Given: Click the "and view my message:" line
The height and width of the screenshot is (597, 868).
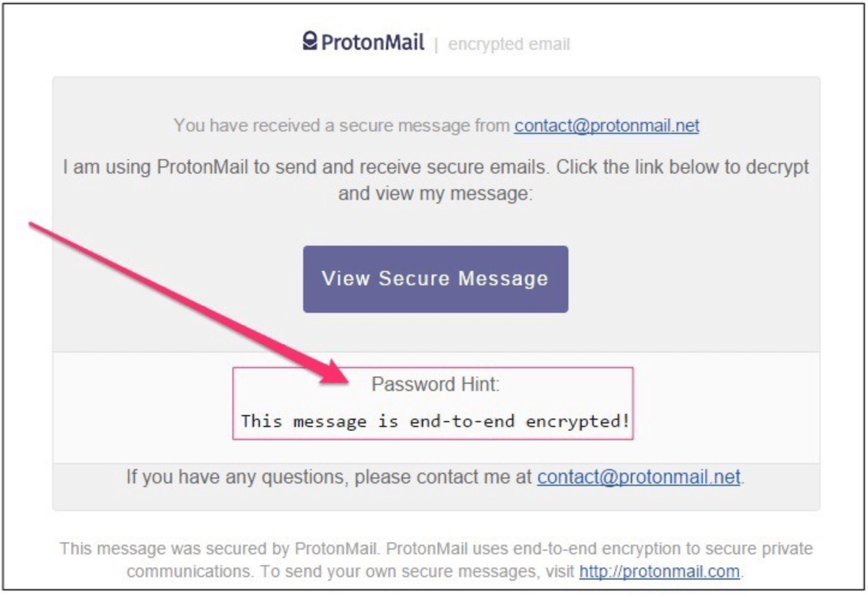Looking at the screenshot, I should [435, 193].
